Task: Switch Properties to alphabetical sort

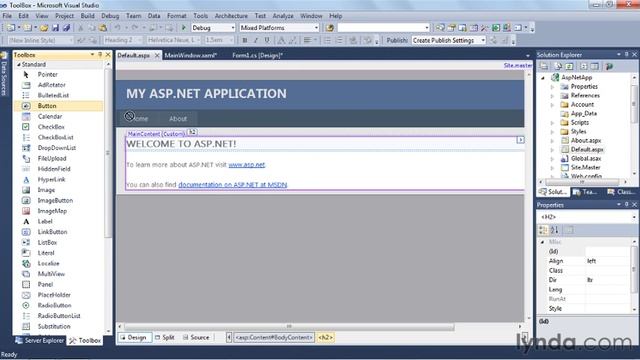Action: pos(554,230)
